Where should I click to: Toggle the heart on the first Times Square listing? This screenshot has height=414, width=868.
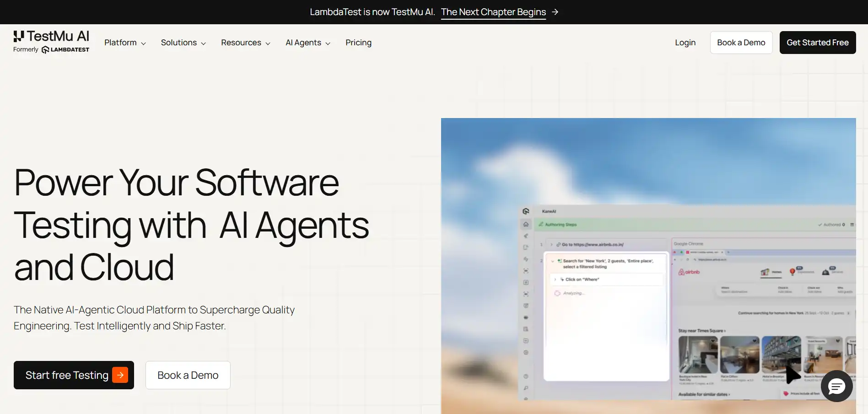(x=713, y=341)
